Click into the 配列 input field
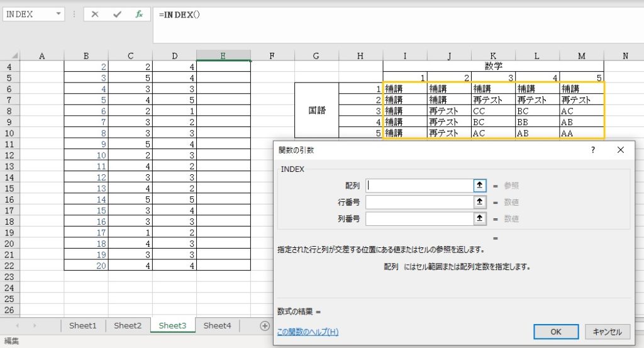The height and width of the screenshot is (348, 644). coord(419,186)
